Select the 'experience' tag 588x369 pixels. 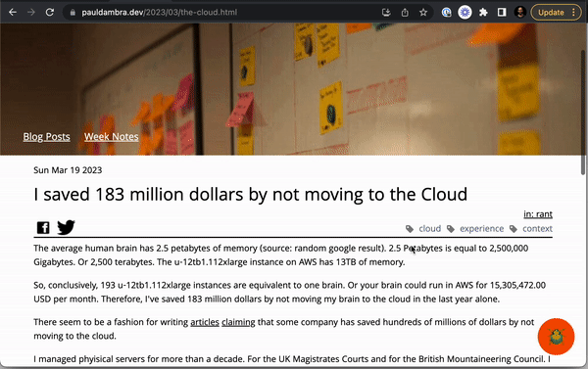click(481, 228)
